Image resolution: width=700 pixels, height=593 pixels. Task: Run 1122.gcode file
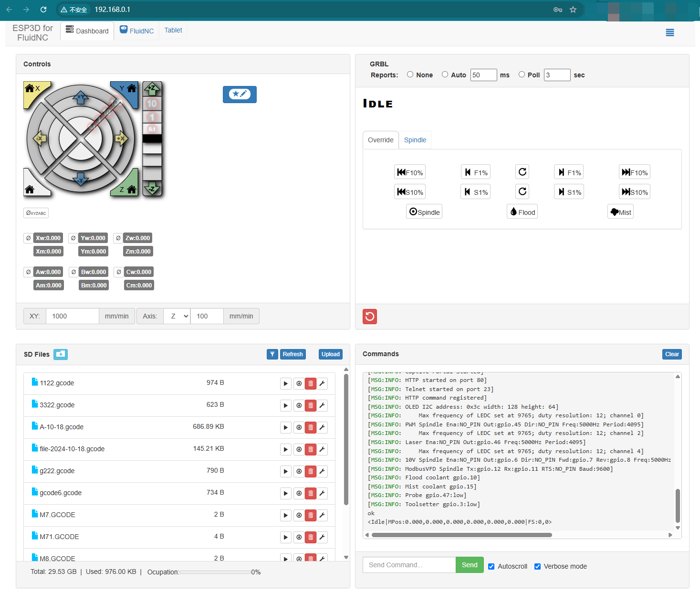coord(285,383)
